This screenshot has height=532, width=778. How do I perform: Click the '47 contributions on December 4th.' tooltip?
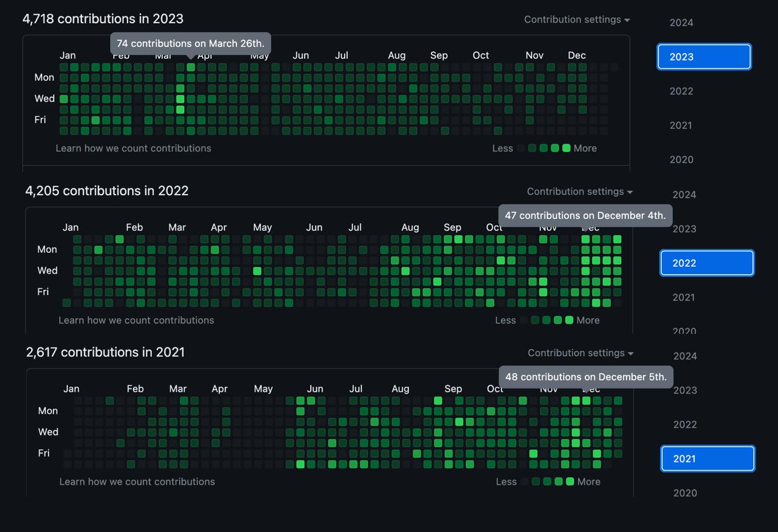[x=585, y=216]
